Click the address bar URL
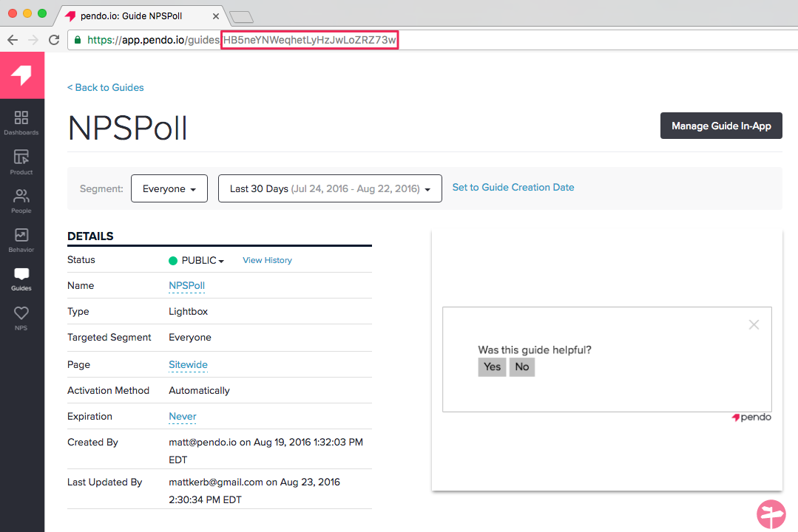Screen dimensions: 798x532 [433, 40]
